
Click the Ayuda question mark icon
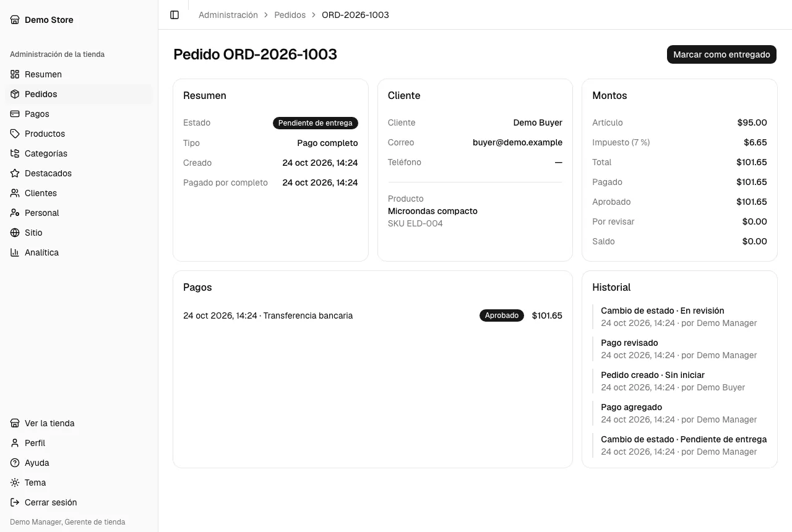coord(15,463)
